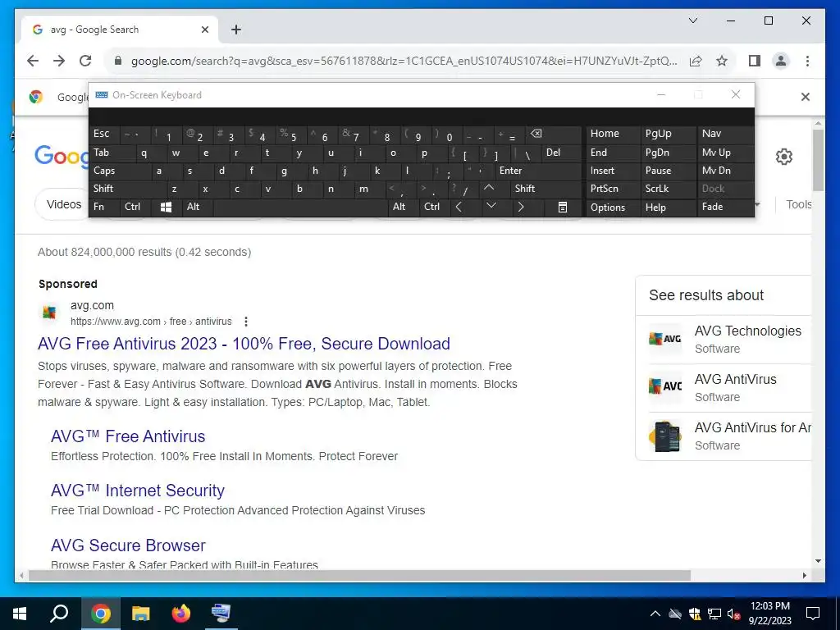Click the PrtScn key
840x630 pixels.
click(x=613, y=189)
